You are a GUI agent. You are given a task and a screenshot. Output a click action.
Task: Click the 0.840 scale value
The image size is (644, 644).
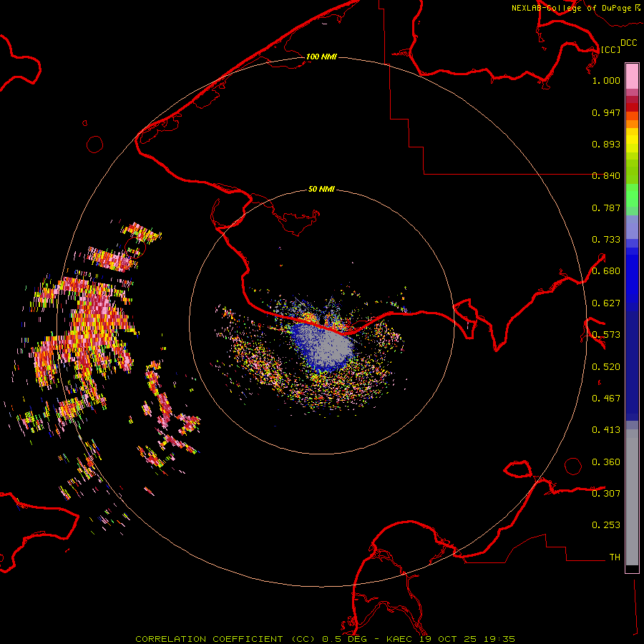[x=606, y=176]
